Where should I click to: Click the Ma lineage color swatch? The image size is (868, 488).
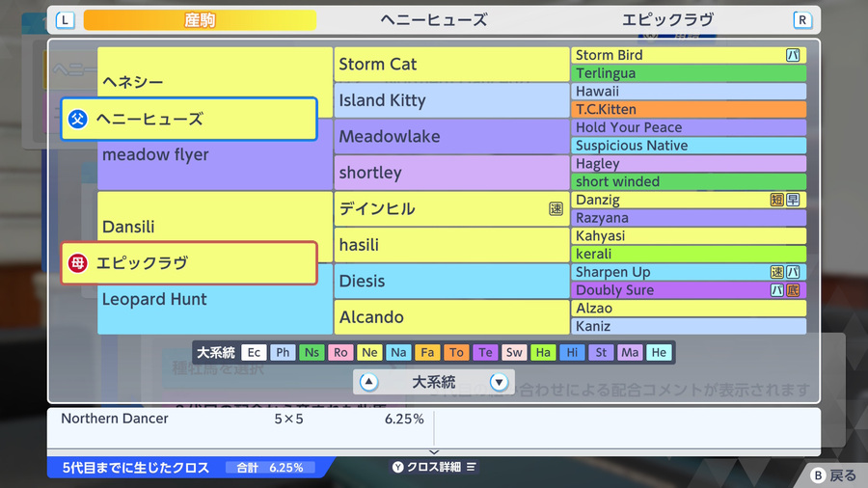pos(630,352)
